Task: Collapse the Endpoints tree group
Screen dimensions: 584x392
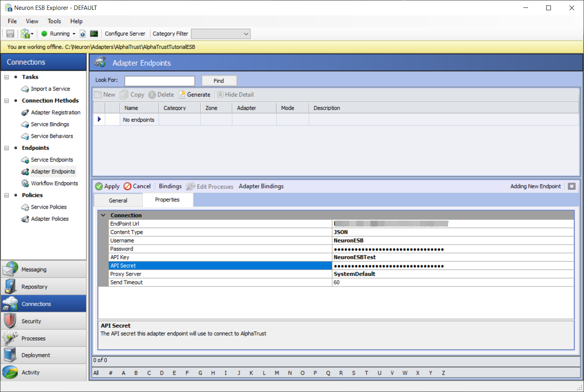Action: click(x=7, y=148)
